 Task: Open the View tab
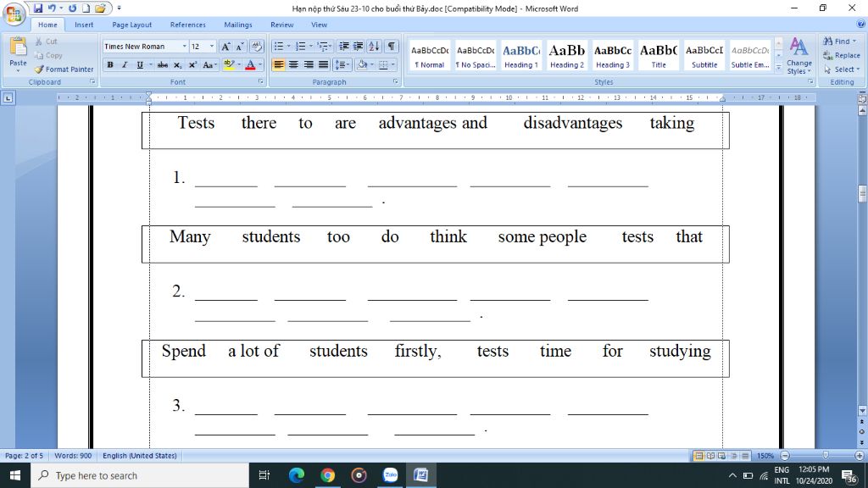coord(319,25)
